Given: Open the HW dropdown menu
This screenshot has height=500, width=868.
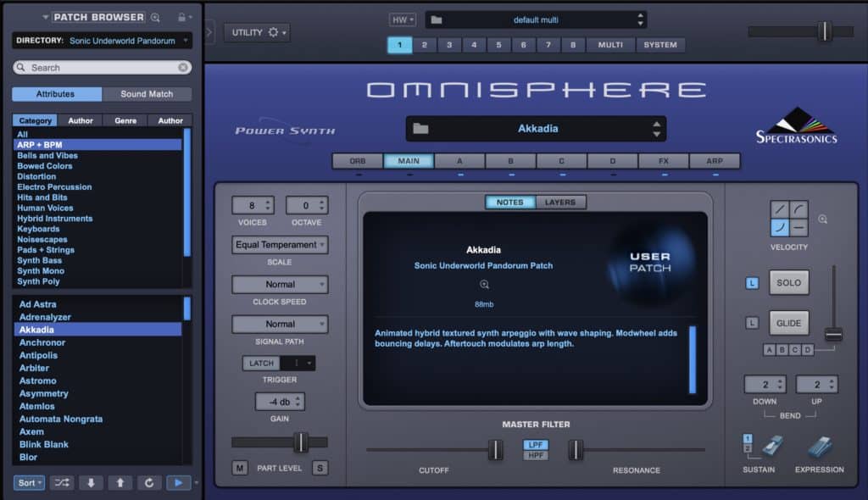Looking at the screenshot, I should coord(403,20).
